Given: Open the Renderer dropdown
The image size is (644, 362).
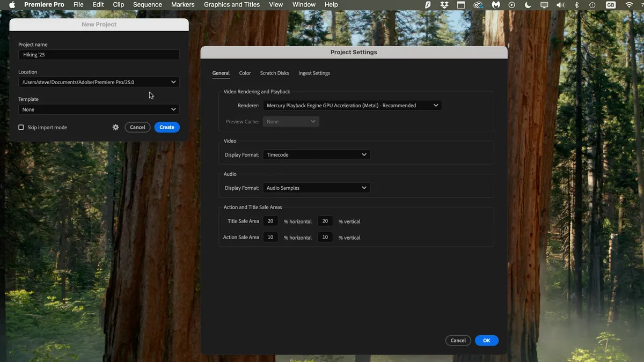Looking at the screenshot, I should 352,105.
